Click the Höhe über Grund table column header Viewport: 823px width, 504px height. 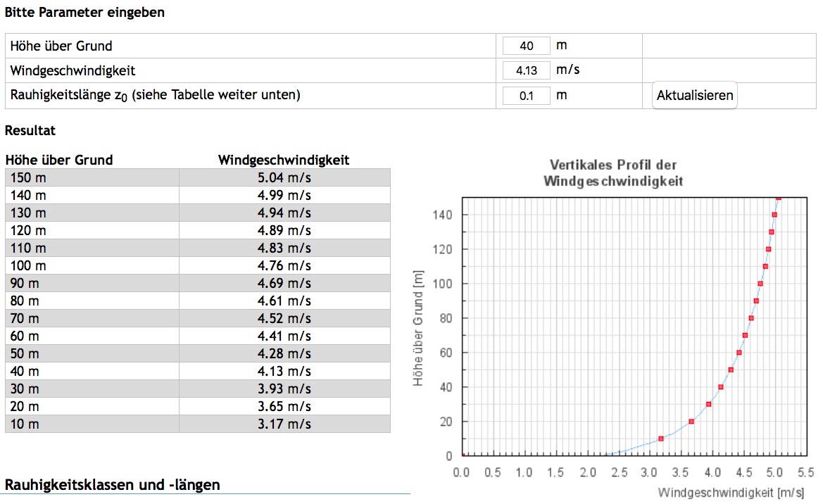(59, 160)
